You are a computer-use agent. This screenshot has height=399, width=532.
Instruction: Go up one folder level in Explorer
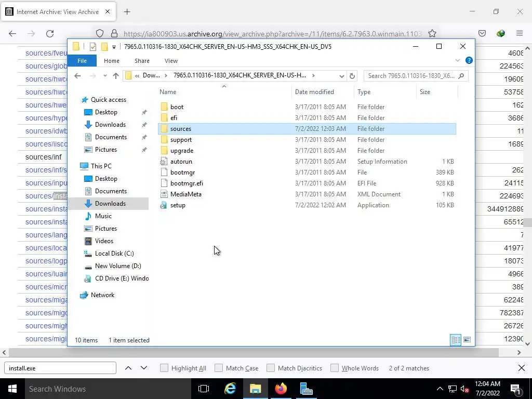click(116, 76)
